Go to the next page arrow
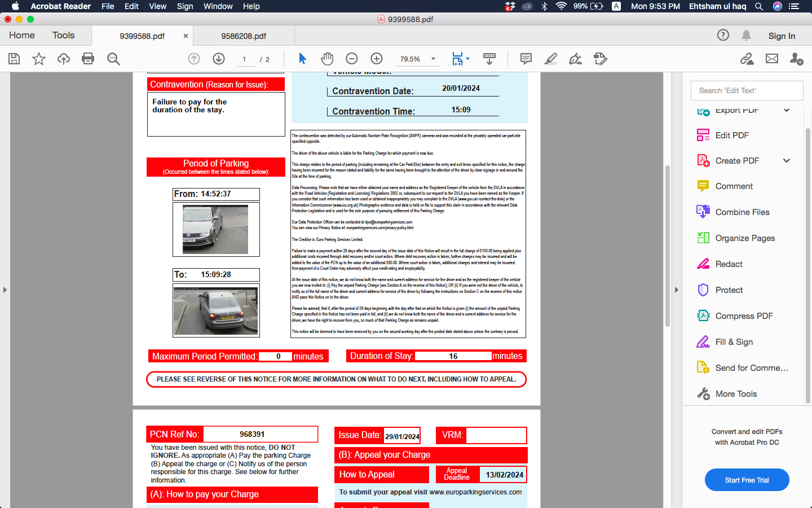Image resolution: width=812 pixels, height=508 pixels. tap(219, 59)
